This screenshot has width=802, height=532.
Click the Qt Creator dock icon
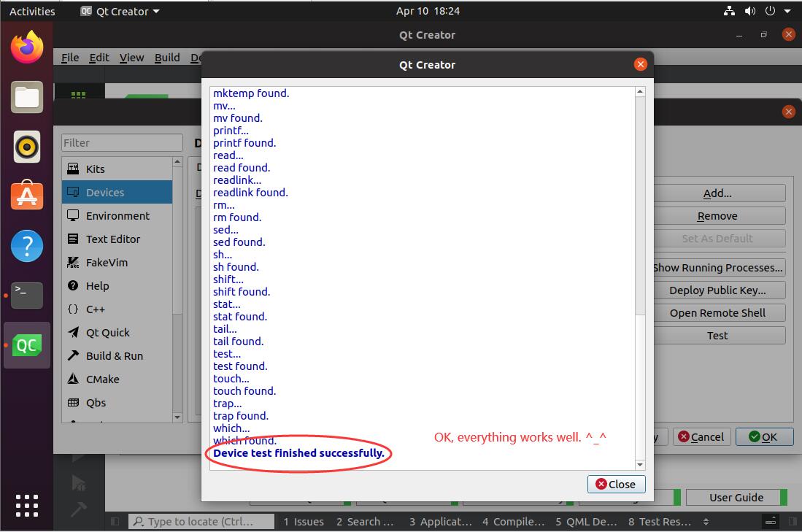coord(26,345)
